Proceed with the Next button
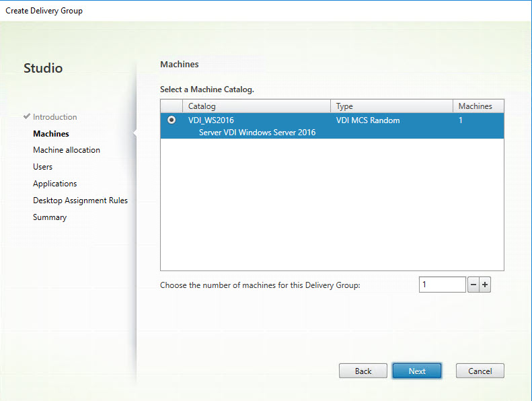The height and width of the screenshot is (401, 532). 416,371
